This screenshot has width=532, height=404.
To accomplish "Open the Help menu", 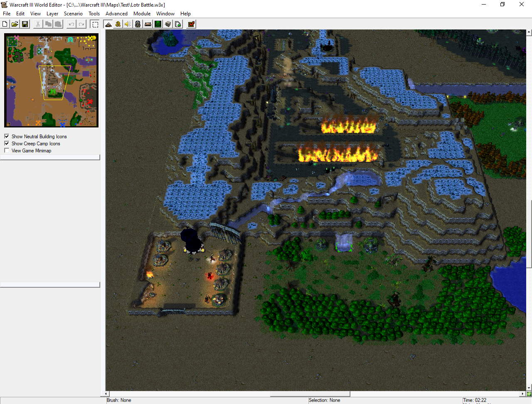I will pos(185,14).
